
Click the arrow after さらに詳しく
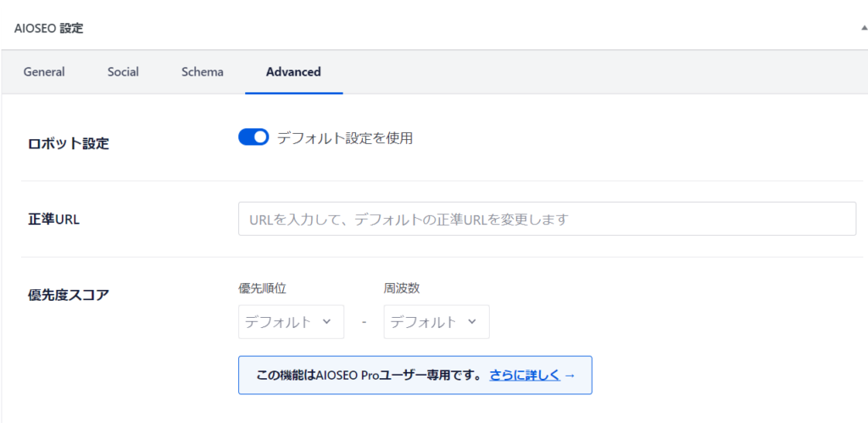coord(570,375)
